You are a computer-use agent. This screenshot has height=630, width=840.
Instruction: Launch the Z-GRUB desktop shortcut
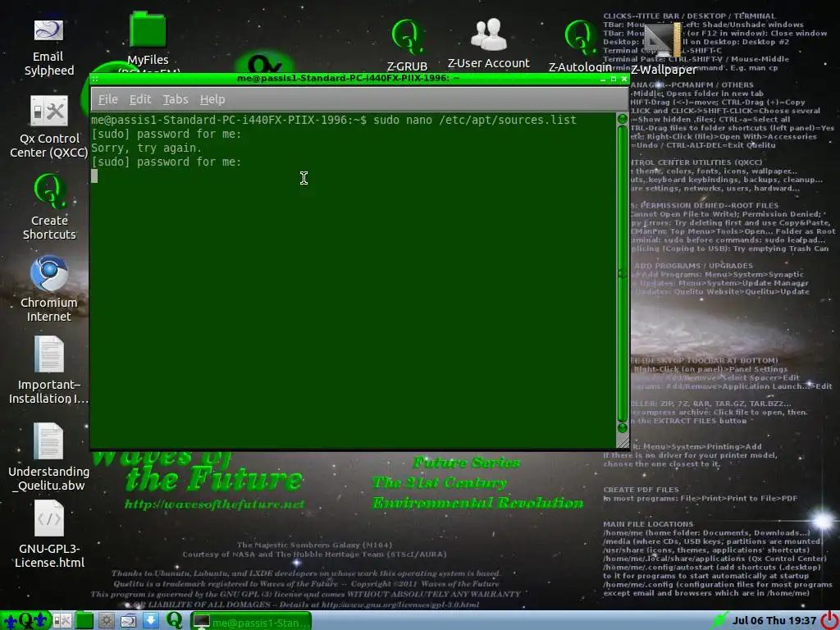click(407, 45)
